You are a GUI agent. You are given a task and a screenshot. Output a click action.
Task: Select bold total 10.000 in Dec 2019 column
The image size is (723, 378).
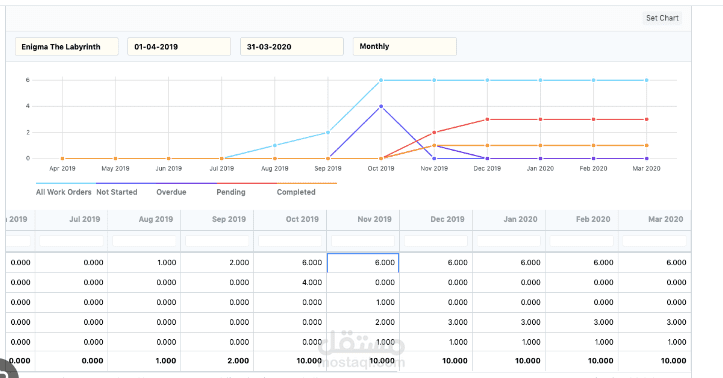point(436,360)
